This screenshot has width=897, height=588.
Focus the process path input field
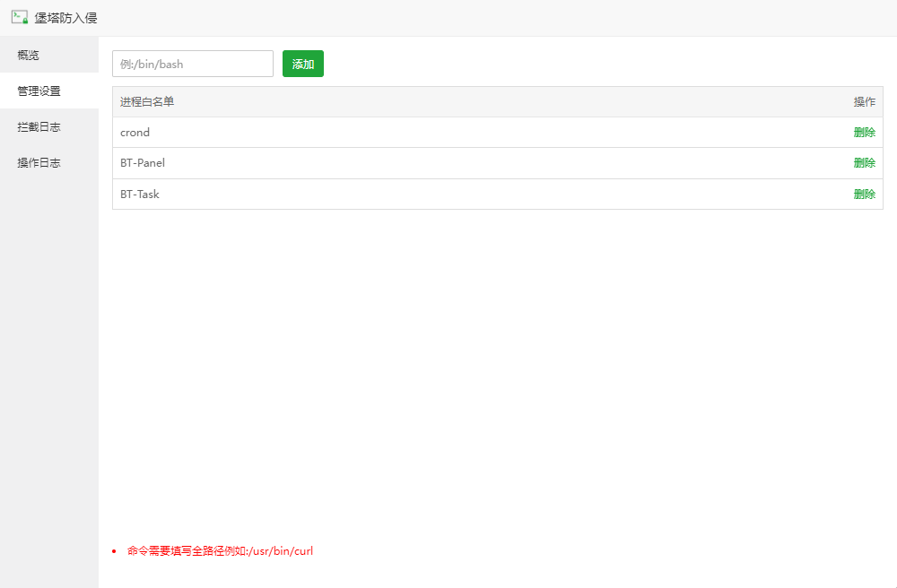click(x=192, y=64)
